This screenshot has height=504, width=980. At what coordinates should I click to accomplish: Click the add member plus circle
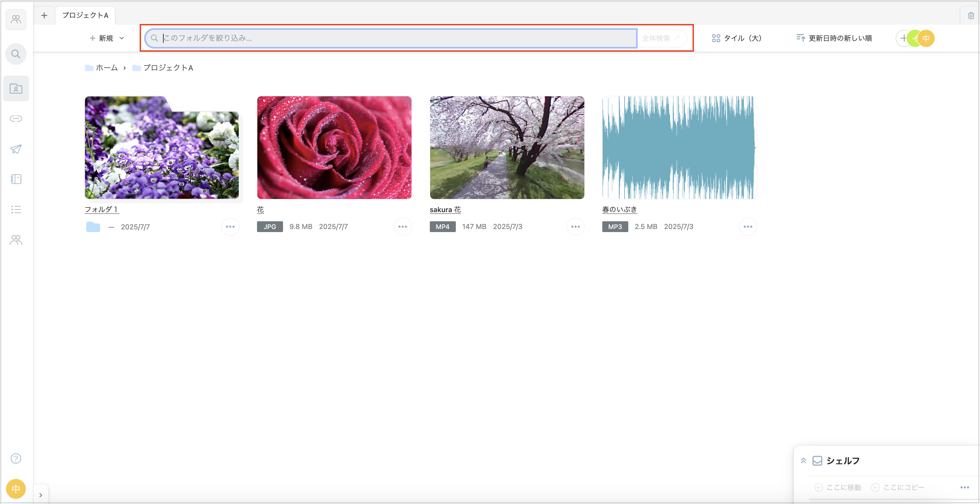click(x=903, y=38)
